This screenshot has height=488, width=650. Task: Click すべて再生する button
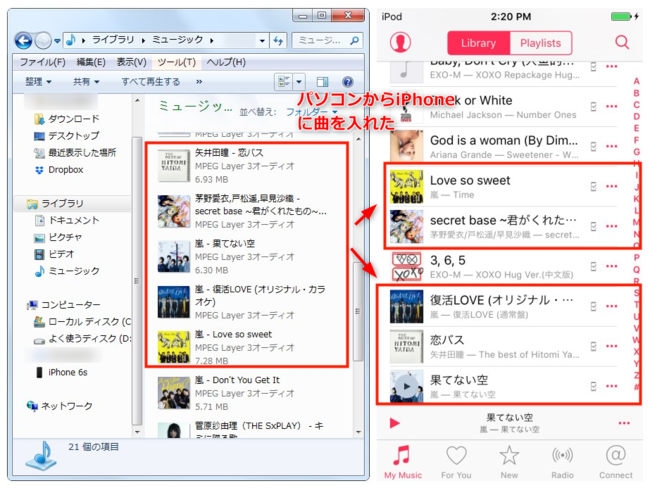[x=150, y=82]
